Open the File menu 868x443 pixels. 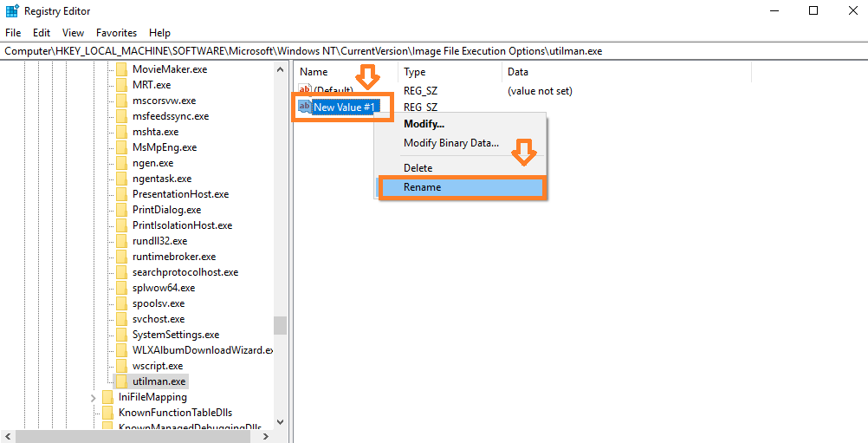[13, 33]
